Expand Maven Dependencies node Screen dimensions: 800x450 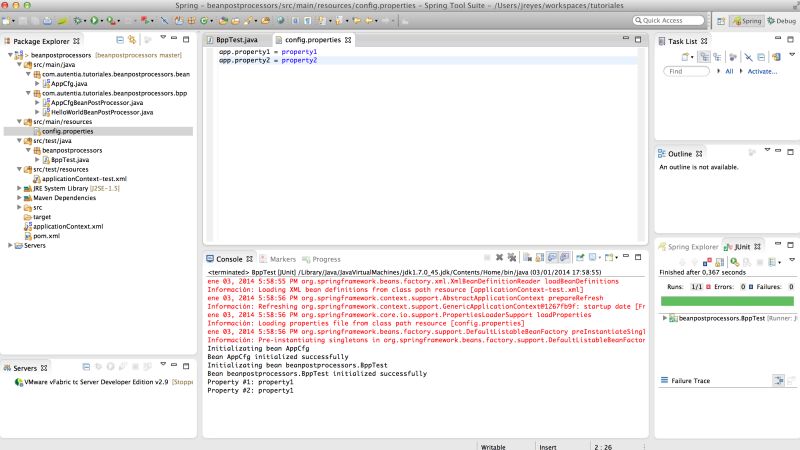(x=19, y=197)
